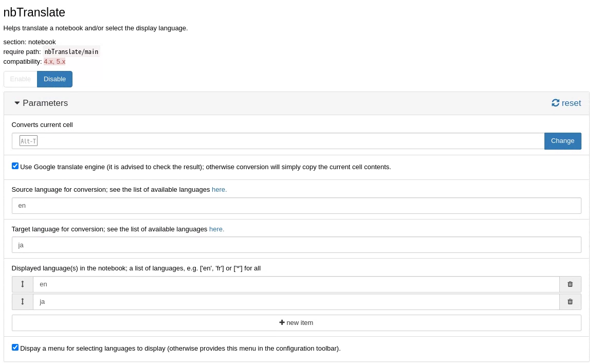Add a new displayed language item
Viewport: 602px width, 364px height.
[296, 322]
